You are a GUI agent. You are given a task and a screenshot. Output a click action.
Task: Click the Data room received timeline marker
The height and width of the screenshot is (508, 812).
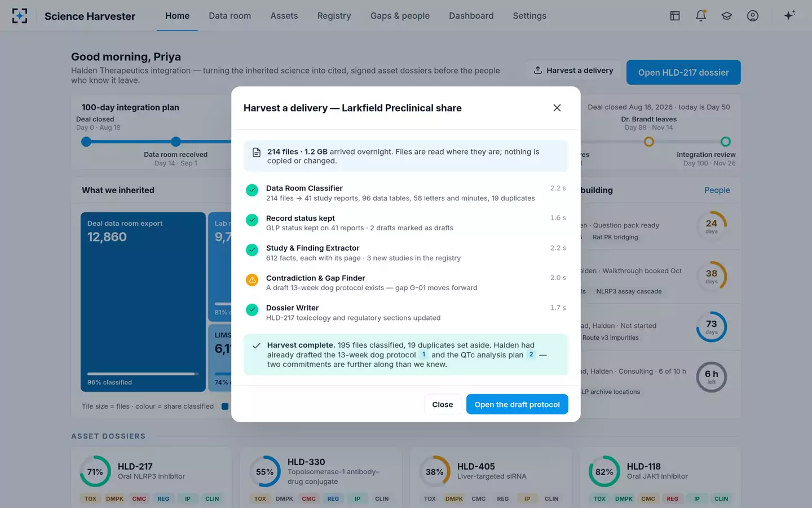coord(176,142)
